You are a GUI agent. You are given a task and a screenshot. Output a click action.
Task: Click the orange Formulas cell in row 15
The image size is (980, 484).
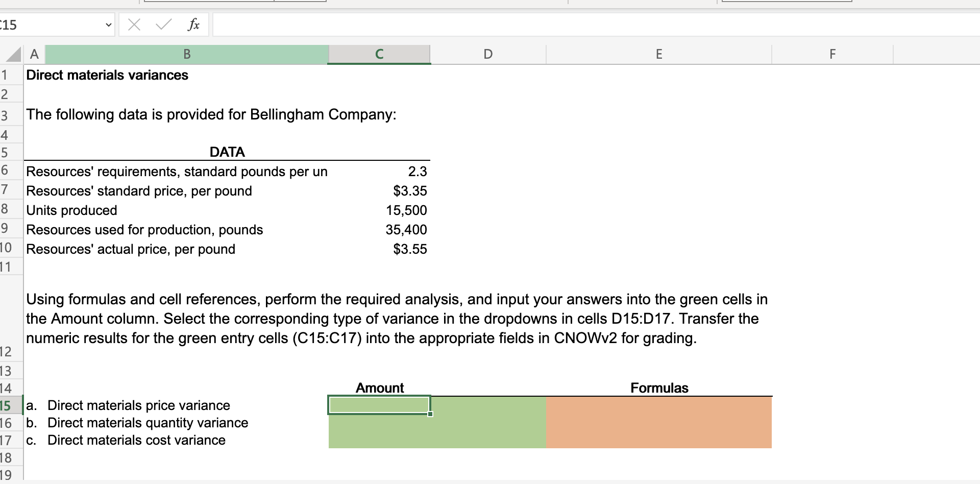[658, 405]
